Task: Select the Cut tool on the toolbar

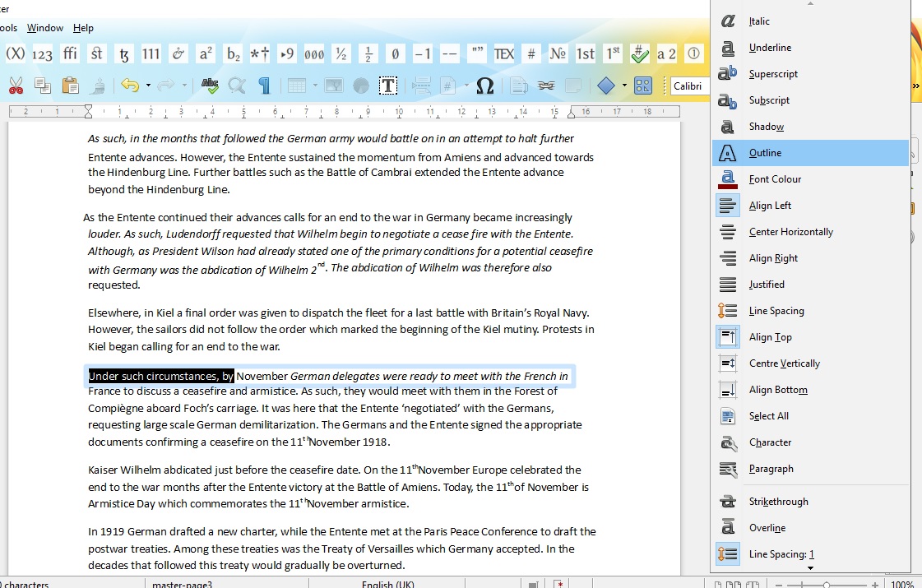Action: (15, 85)
